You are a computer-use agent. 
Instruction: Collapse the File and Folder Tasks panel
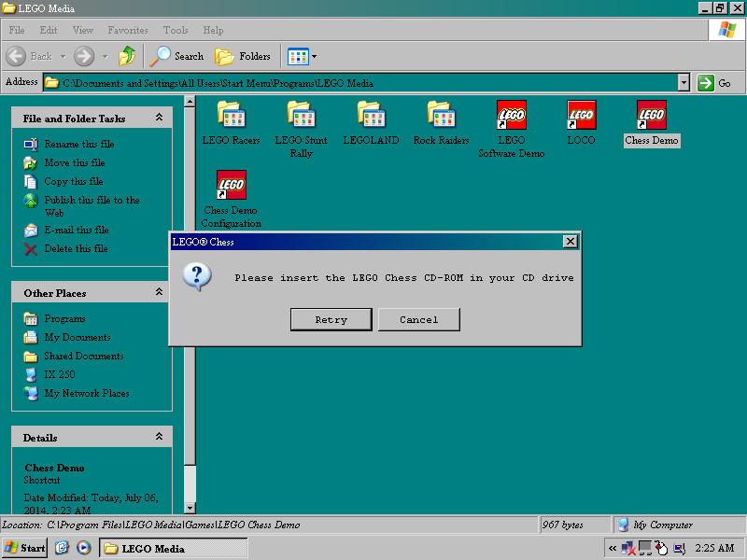[159, 118]
